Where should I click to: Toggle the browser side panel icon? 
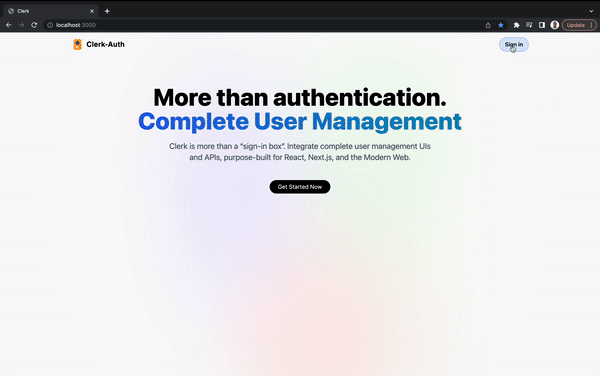[x=541, y=25]
